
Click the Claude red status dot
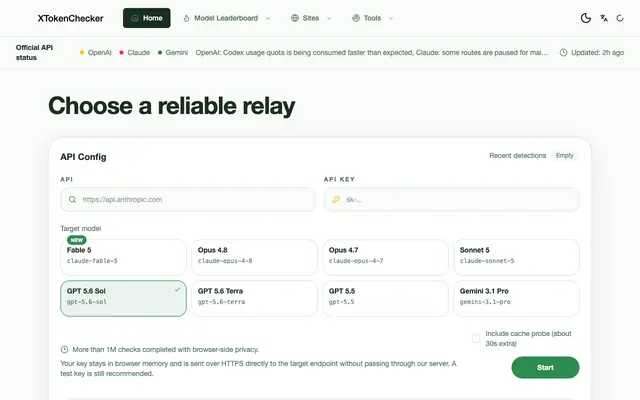pyautogui.click(x=121, y=53)
